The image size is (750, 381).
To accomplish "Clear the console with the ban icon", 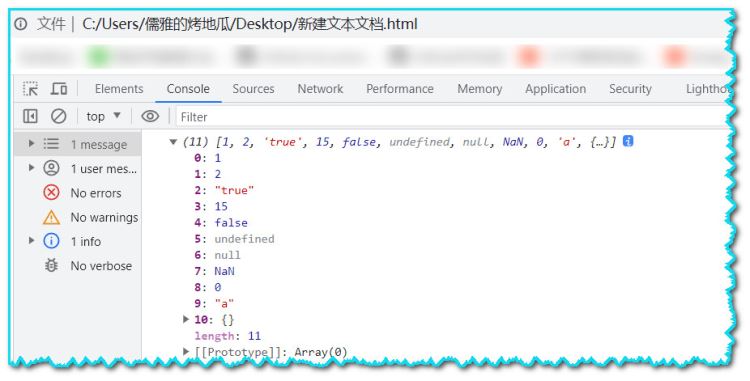I will 59,116.
